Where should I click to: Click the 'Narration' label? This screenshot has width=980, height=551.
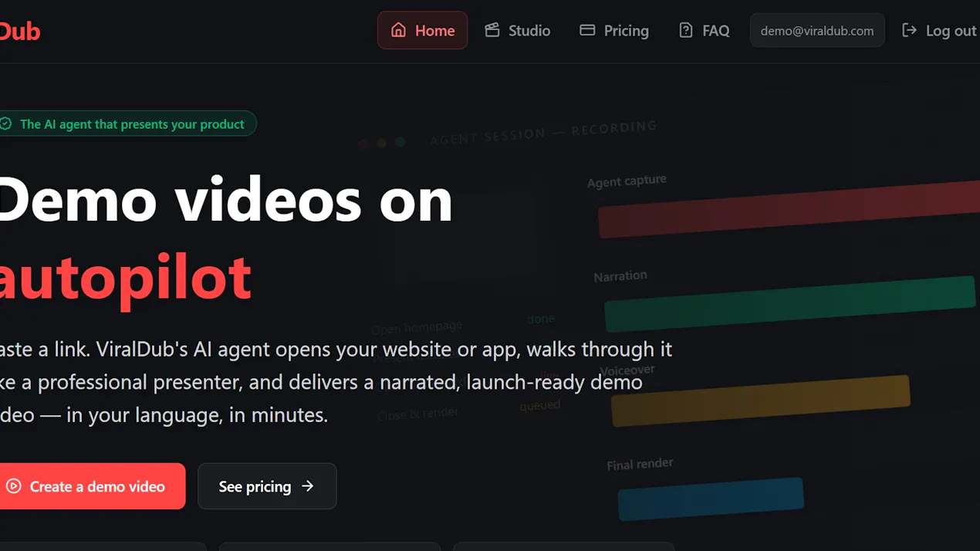click(620, 276)
